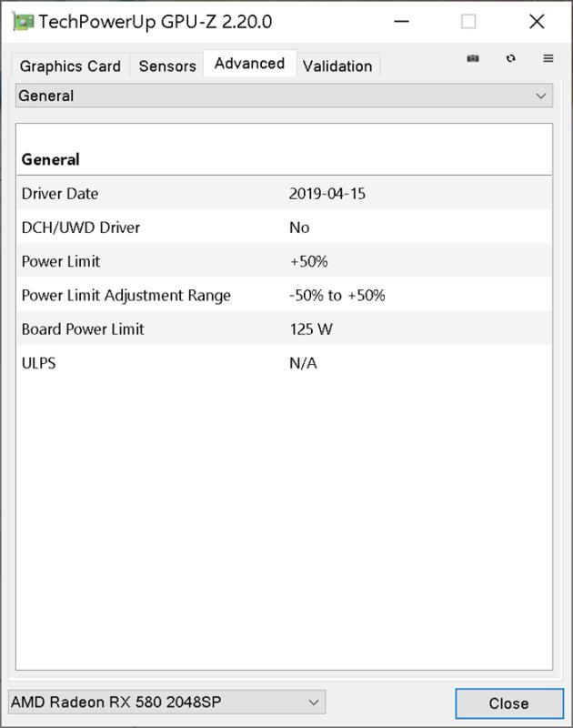Take a screenshot with the camera icon
573x728 pixels.
pos(473,58)
